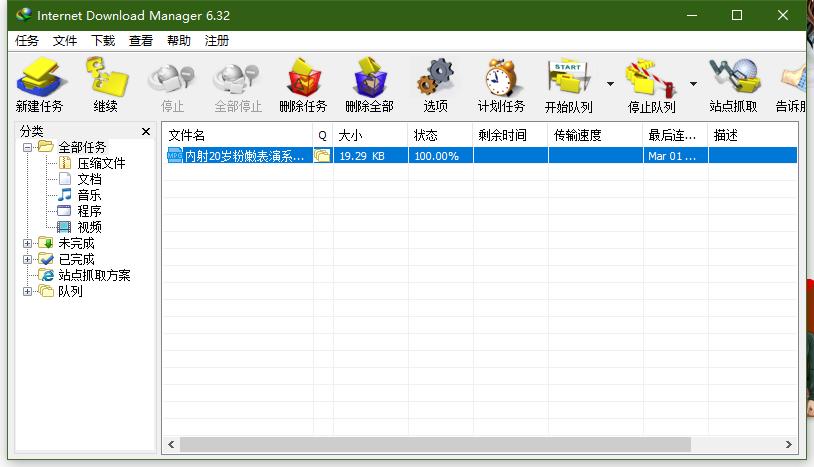Sort by the 最后连... column header

[x=675, y=135]
